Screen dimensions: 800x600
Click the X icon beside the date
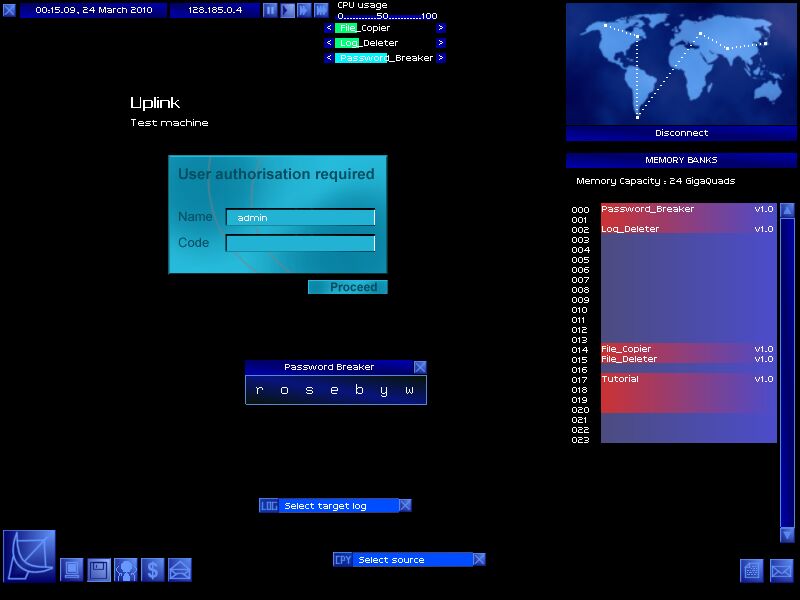click(x=9, y=10)
